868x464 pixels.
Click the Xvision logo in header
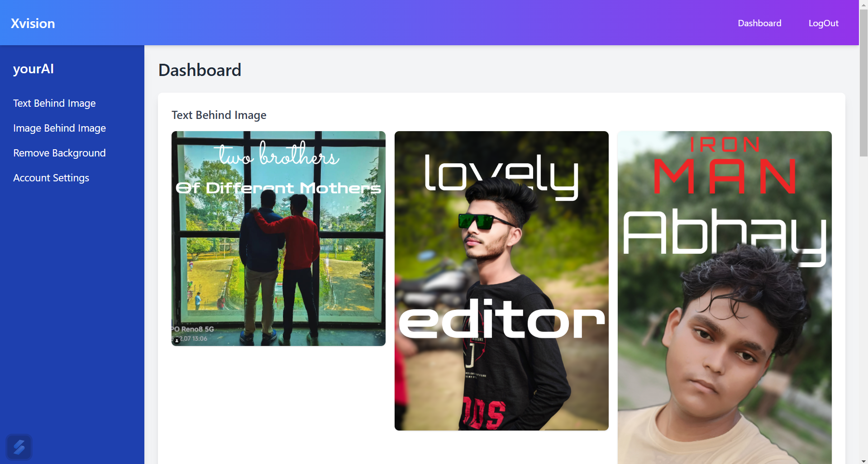33,24
